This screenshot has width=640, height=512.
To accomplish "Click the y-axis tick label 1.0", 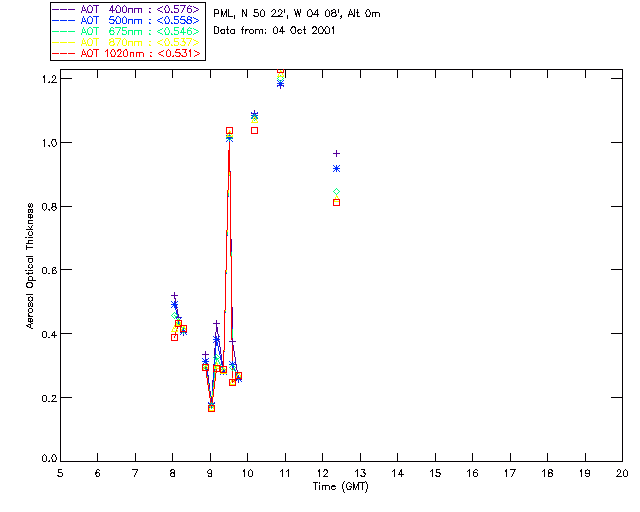I will (49, 142).
